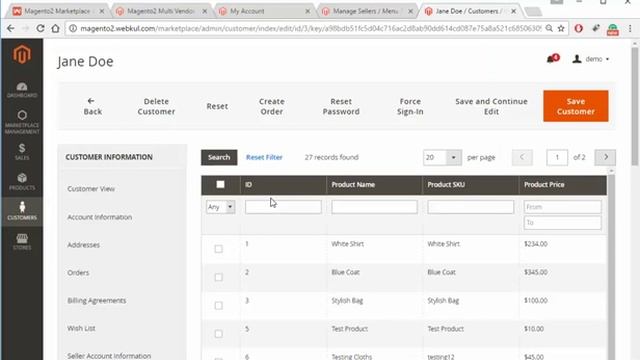The width and height of the screenshot is (640, 360).
Task: Check the Test Product row checkbox
Action: pos(218,333)
